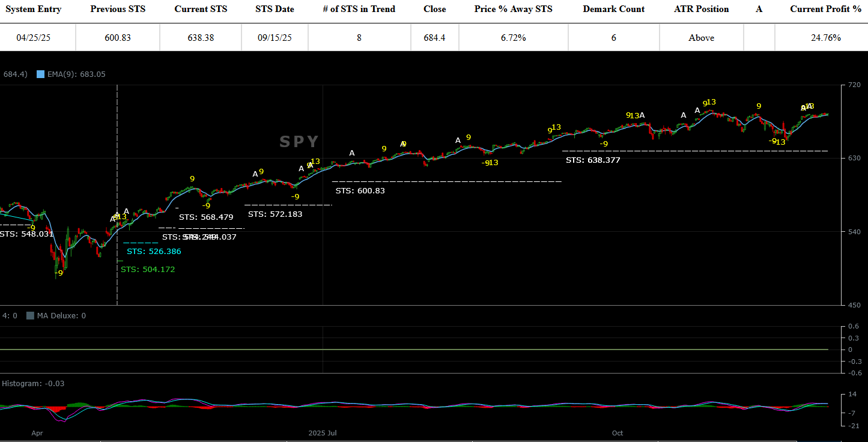Viewport: 868px width, 442px height.
Task: Click the Previous STS column header
Action: (118, 9)
